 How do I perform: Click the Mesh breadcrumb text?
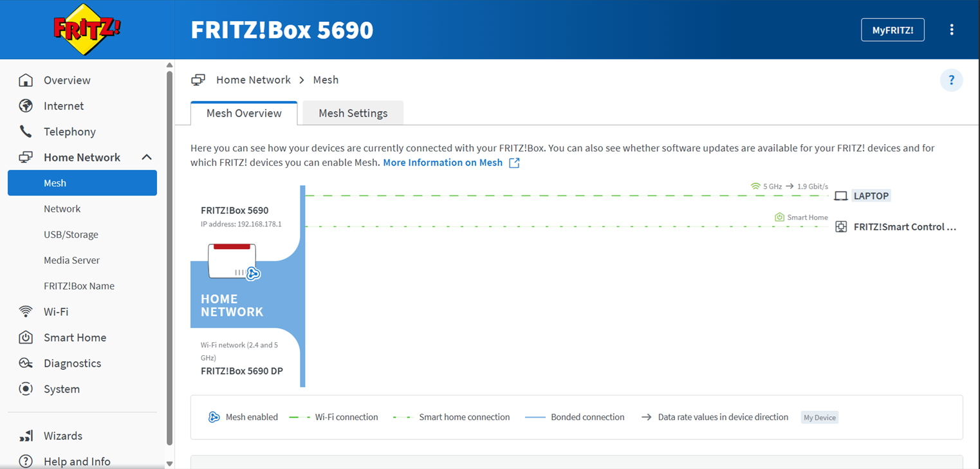326,80
